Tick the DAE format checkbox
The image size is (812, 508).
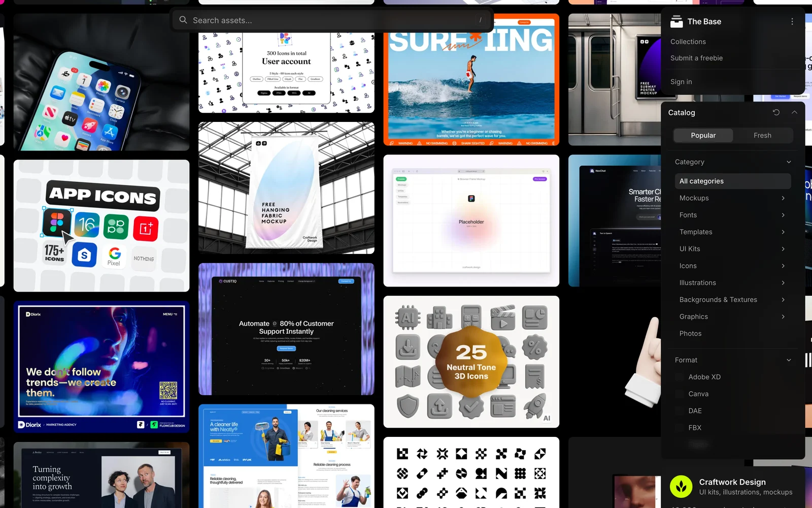coord(679,411)
